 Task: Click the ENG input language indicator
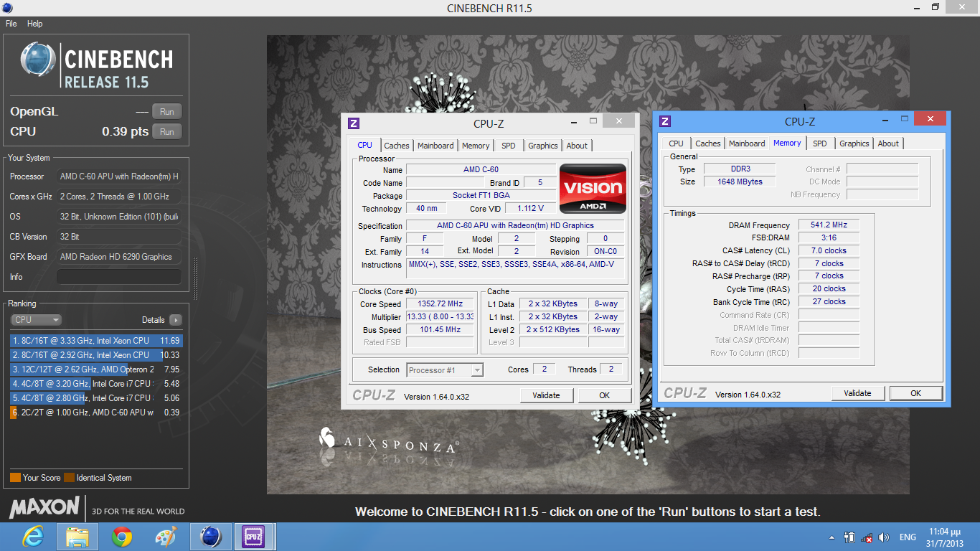click(908, 537)
